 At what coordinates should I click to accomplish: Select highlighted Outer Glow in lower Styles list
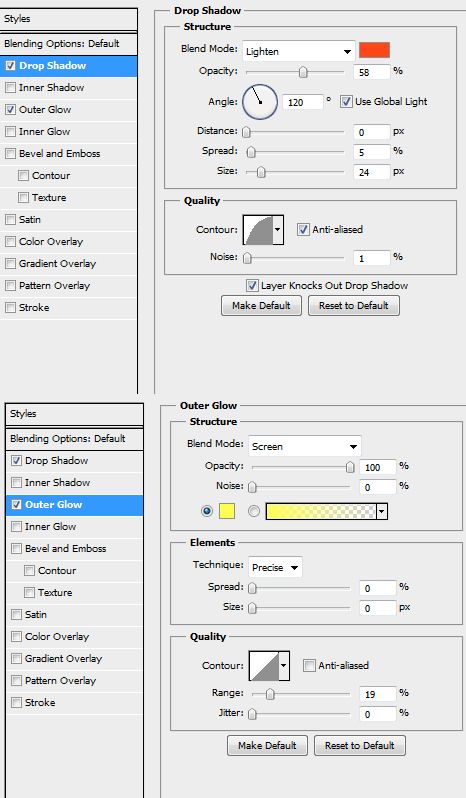coord(74,505)
